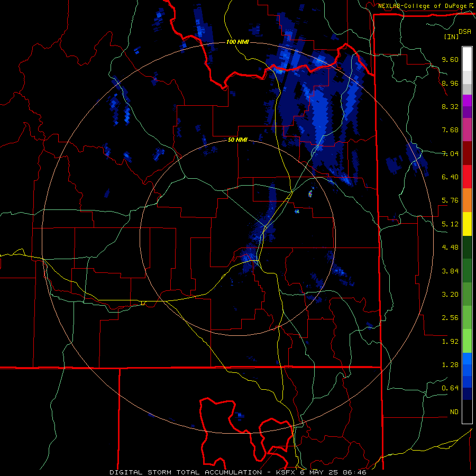Click the 7.04 legend value
This screenshot has width=476, height=476.
pyautogui.click(x=450, y=153)
